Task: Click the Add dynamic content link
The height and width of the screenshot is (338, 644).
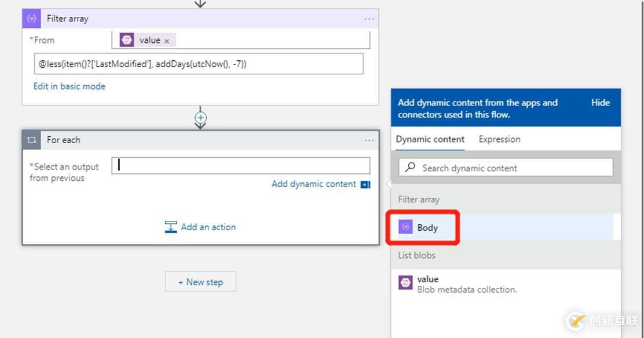Action: click(x=314, y=184)
